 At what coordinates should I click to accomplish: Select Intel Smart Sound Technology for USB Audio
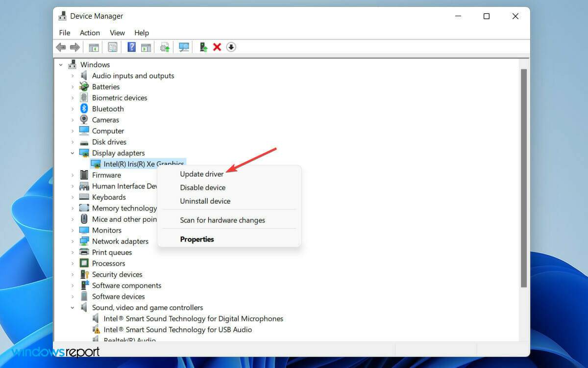click(177, 330)
